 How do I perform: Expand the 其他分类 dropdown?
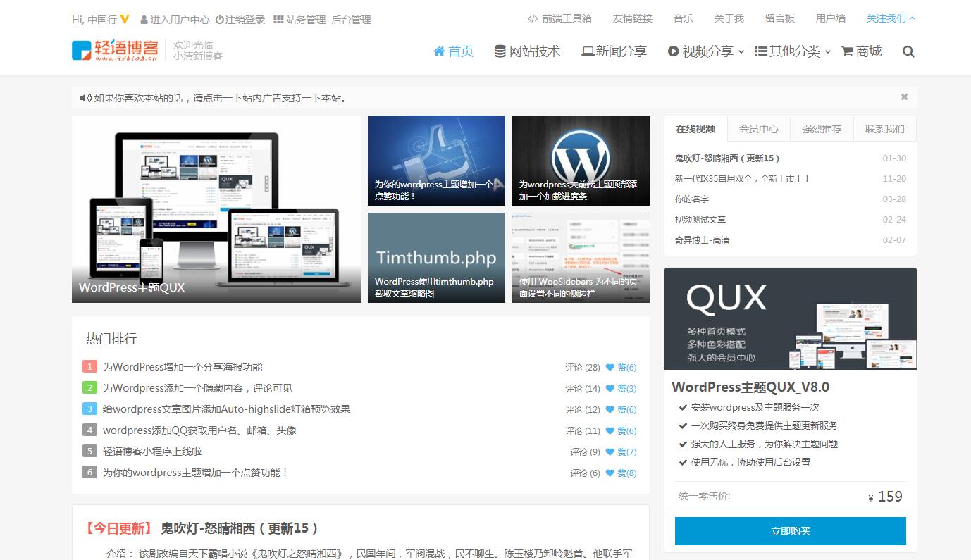pyautogui.click(x=791, y=51)
